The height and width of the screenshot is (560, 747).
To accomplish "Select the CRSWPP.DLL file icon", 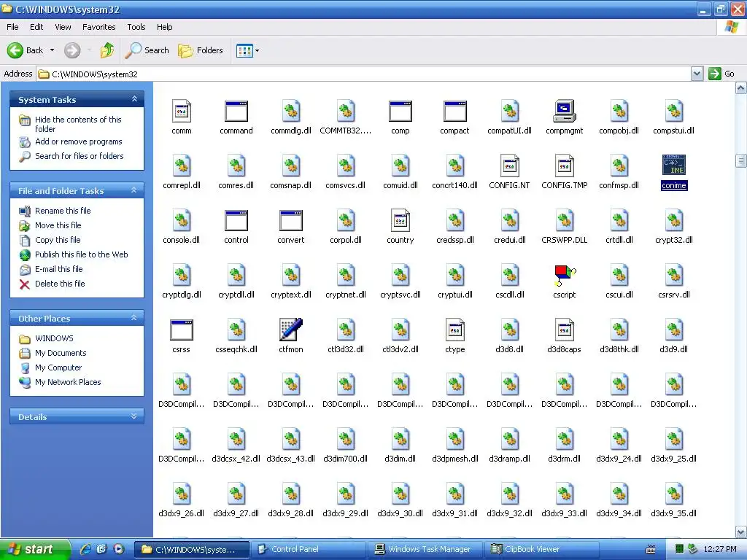I will (565, 220).
